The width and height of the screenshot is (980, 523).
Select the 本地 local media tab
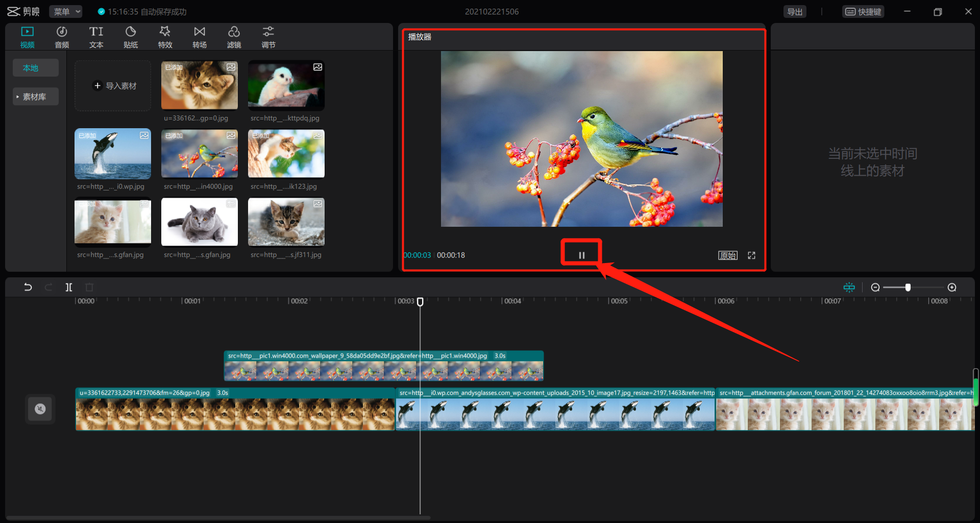coord(31,68)
